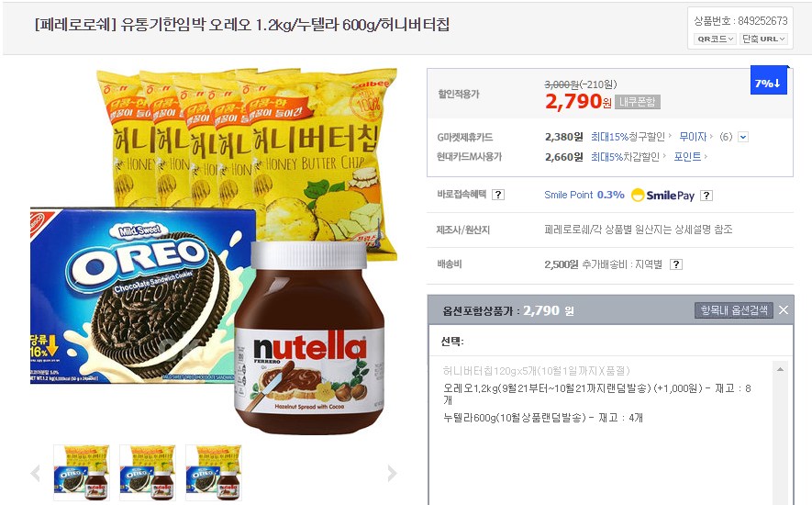Click the help icon next to SmilePay
This screenshot has height=505, width=812.
[x=706, y=196]
